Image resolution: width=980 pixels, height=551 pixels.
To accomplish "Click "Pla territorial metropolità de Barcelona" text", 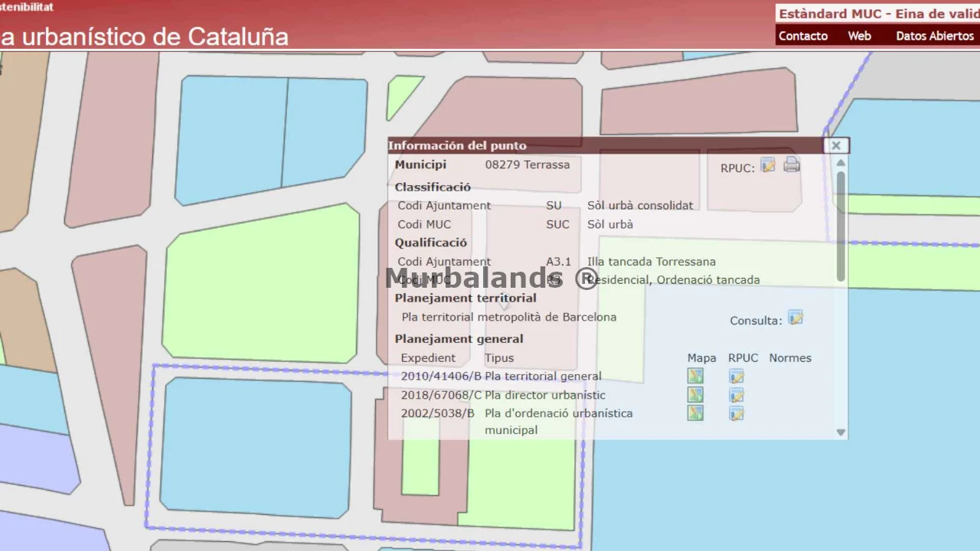I will pos(509,317).
